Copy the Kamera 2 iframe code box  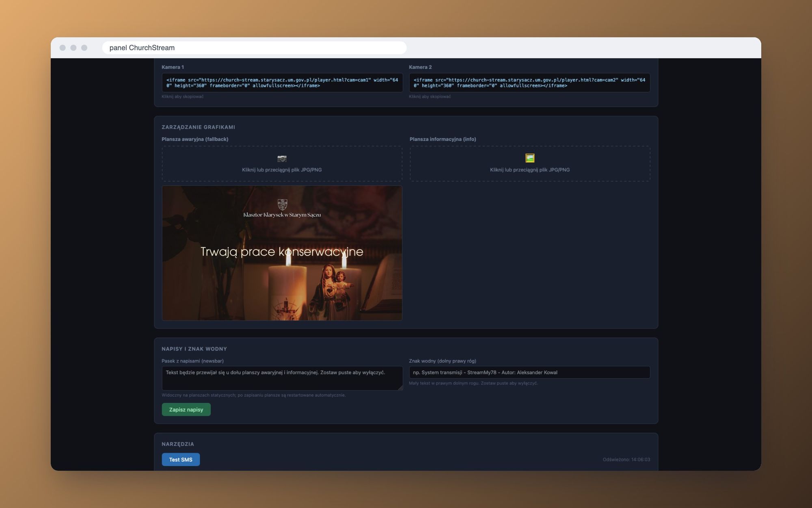click(529, 82)
